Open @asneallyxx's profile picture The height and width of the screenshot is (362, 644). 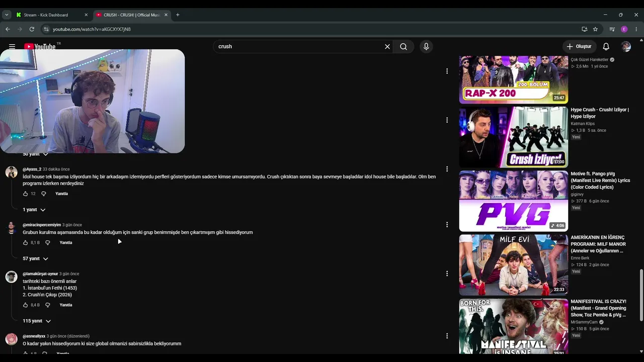(x=11, y=339)
